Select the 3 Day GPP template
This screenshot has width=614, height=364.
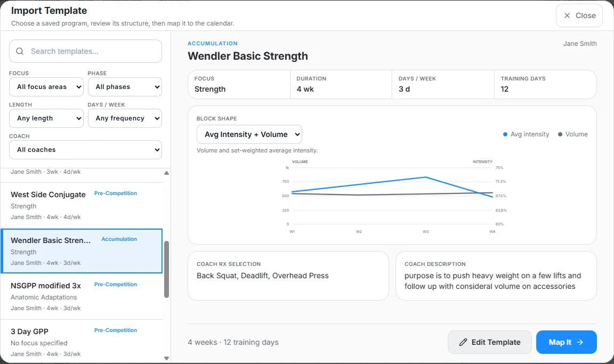(x=82, y=342)
